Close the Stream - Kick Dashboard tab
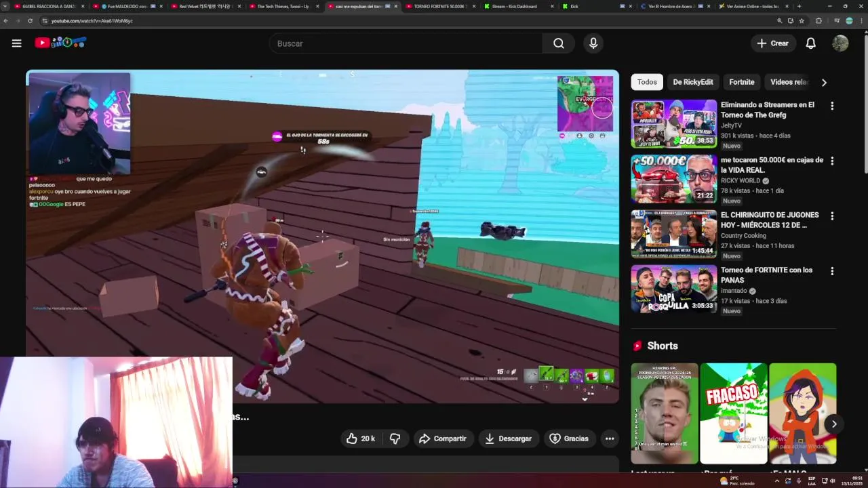Screen dimensions: 868x488 [x=553, y=6]
